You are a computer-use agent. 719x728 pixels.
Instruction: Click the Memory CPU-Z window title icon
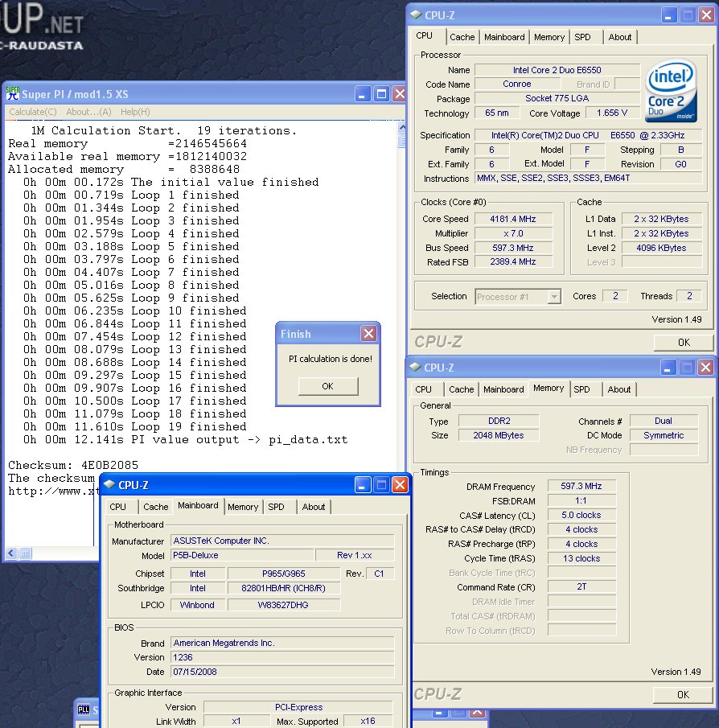[x=415, y=368]
